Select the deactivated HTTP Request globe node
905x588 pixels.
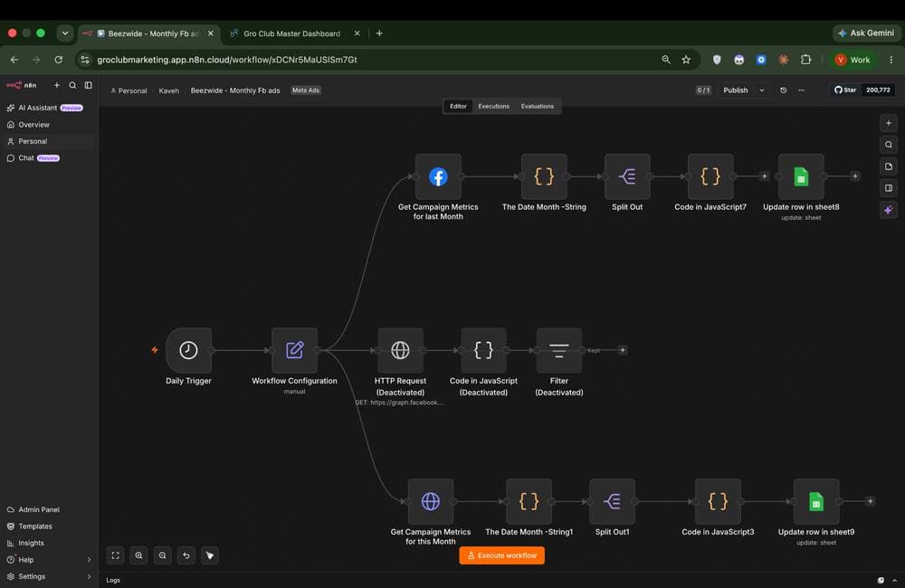pyautogui.click(x=401, y=350)
